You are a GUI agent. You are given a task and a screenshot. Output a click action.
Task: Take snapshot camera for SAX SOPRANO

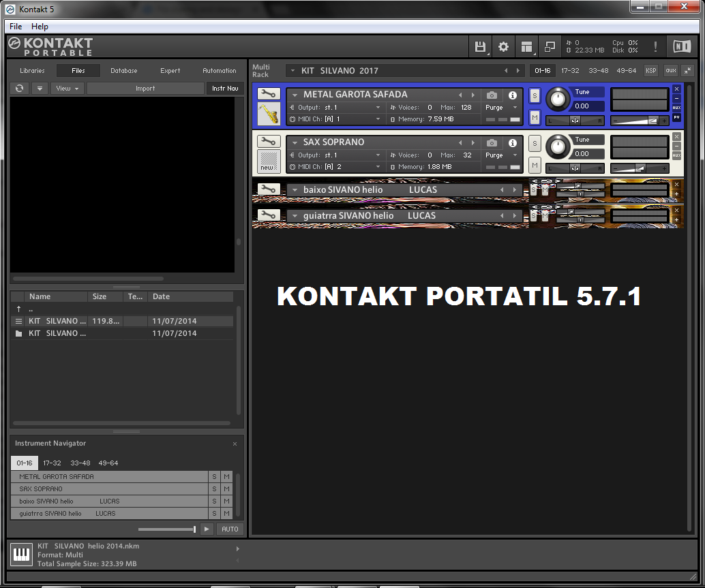coord(492,143)
